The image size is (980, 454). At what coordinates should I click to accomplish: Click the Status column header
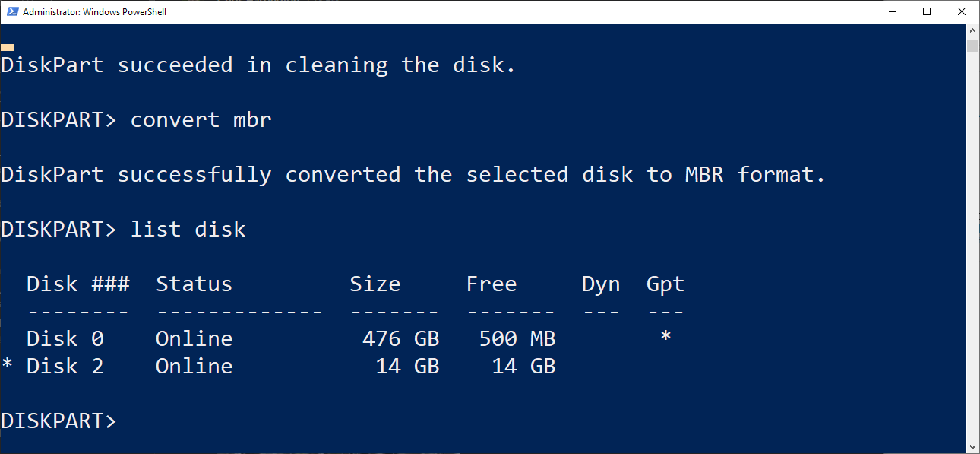[x=194, y=284]
